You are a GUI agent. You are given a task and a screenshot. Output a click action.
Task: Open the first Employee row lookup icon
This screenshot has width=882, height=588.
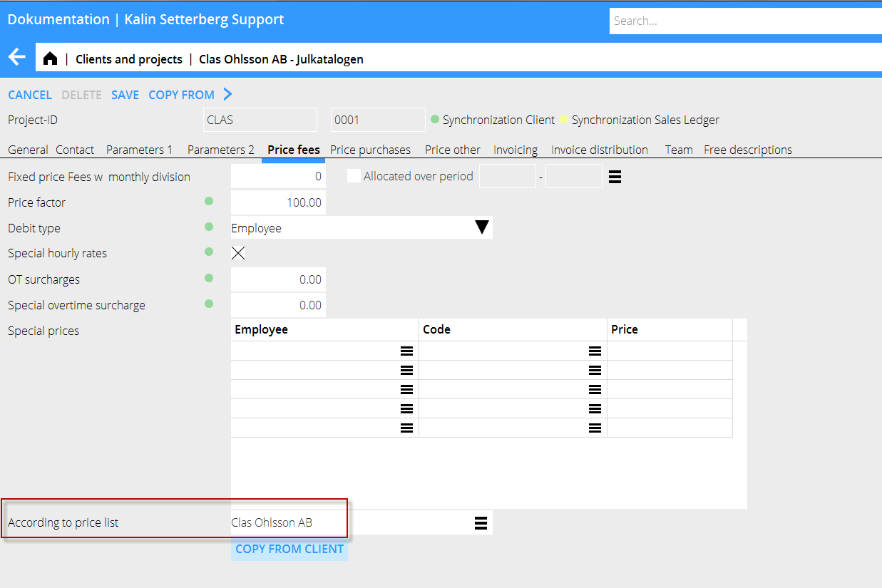click(406, 351)
